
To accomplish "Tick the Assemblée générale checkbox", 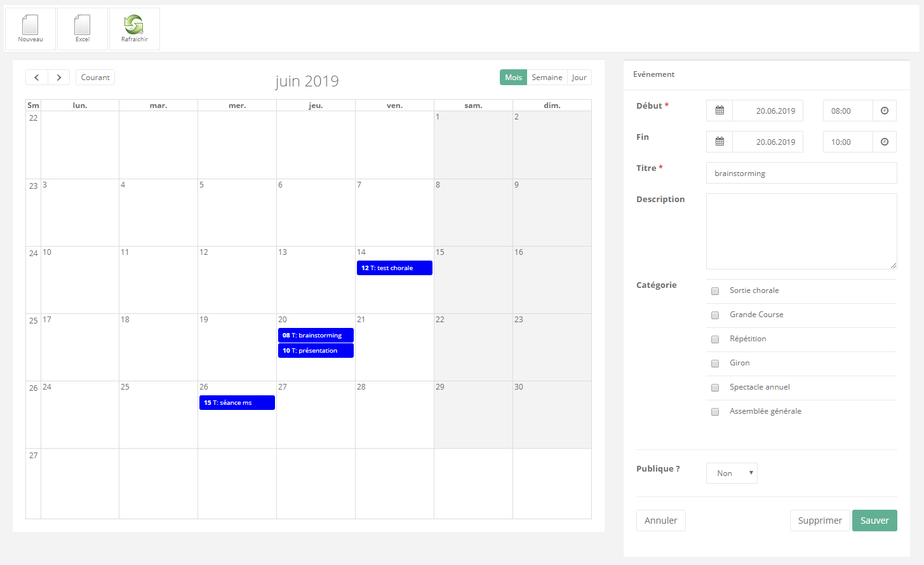I will click(x=715, y=412).
